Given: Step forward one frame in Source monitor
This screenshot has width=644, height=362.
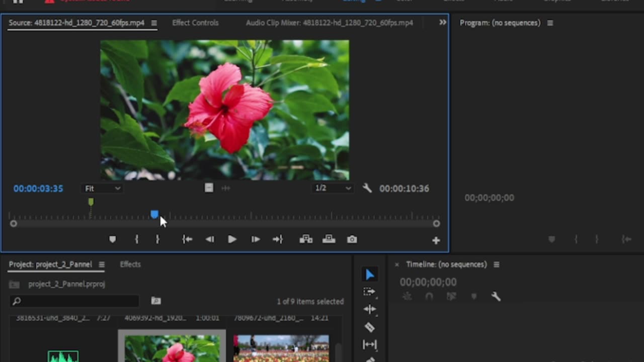Looking at the screenshot, I should 256,240.
